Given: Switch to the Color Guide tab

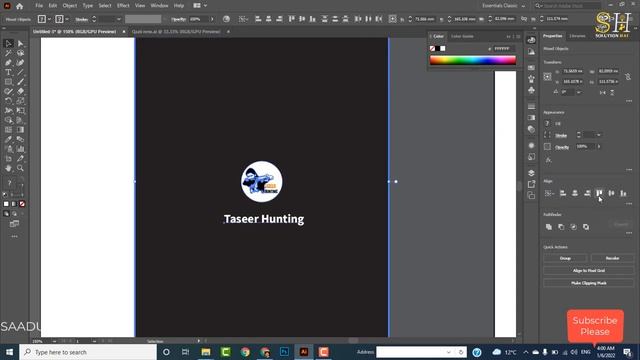Looking at the screenshot, I should (x=462, y=36).
